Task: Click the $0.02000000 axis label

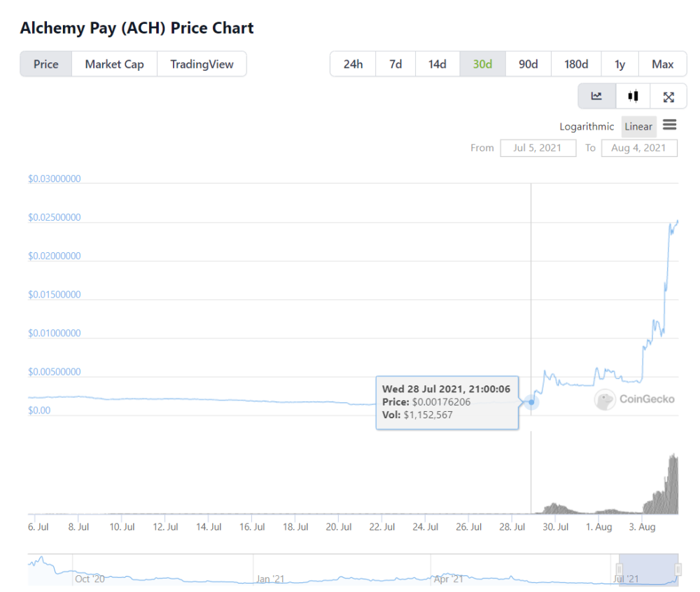Action: point(55,256)
